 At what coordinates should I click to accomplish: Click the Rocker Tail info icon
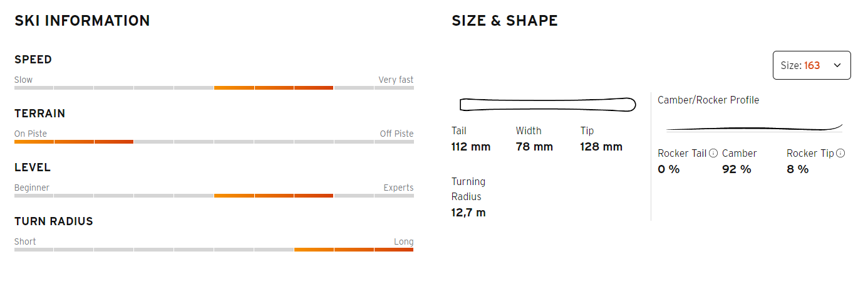click(713, 153)
